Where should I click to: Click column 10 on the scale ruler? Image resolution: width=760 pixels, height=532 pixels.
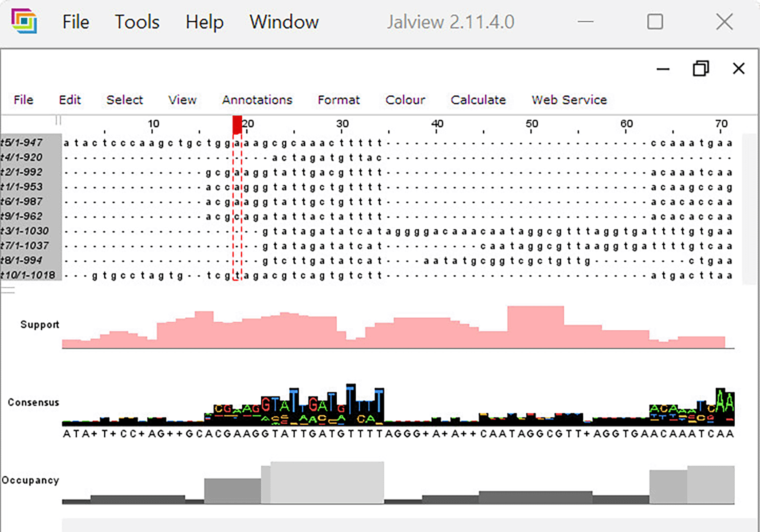click(154, 124)
